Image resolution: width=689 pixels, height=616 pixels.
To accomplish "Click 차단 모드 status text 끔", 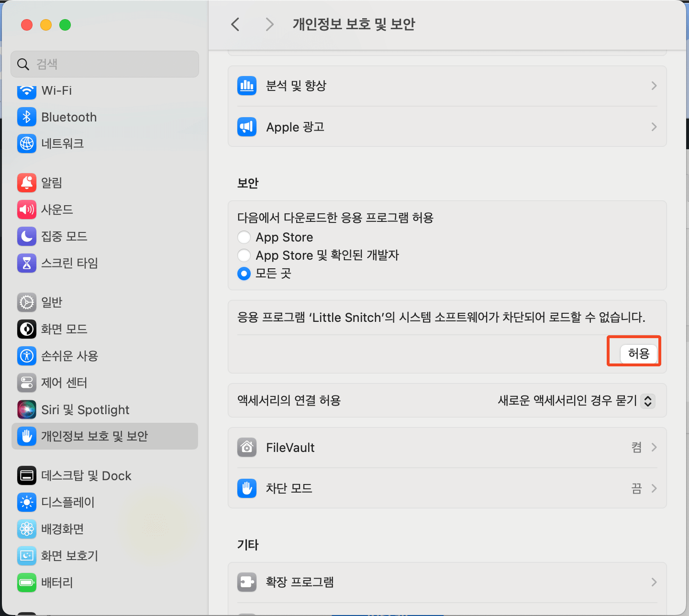I will (x=636, y=488).
